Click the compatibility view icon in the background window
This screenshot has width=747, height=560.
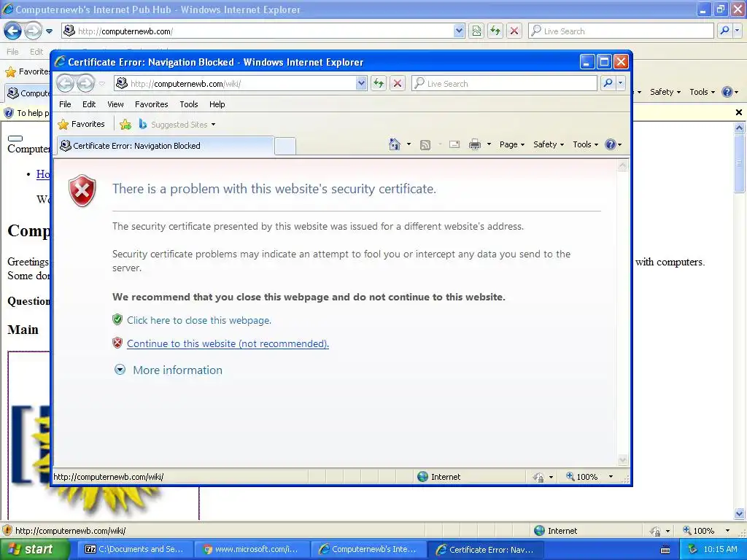[476, 31]
